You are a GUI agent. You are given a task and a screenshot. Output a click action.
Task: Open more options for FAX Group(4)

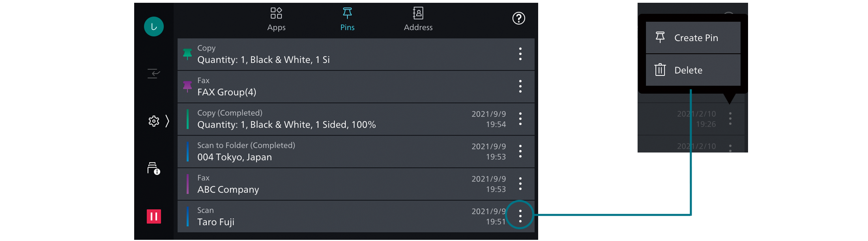(x=520, y=87)
